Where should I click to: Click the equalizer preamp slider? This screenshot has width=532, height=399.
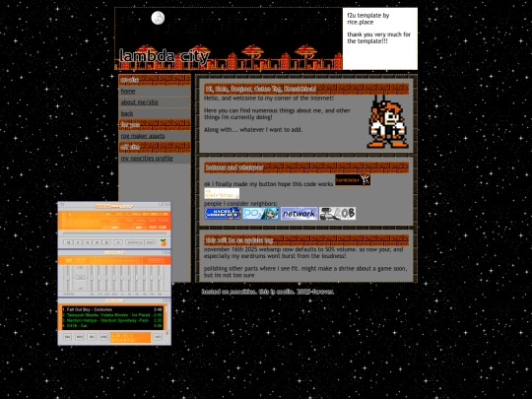68,278
